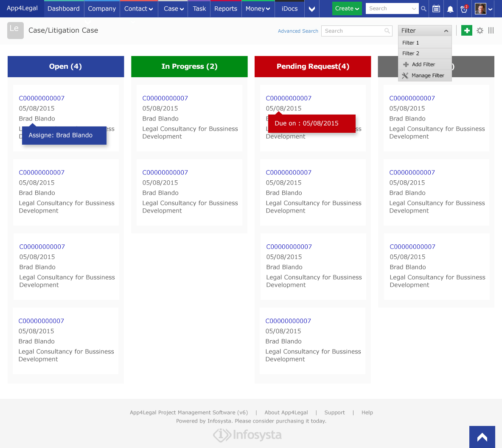Click the user profile avatar
Viewport: 502px width, 448px height.
480,8
